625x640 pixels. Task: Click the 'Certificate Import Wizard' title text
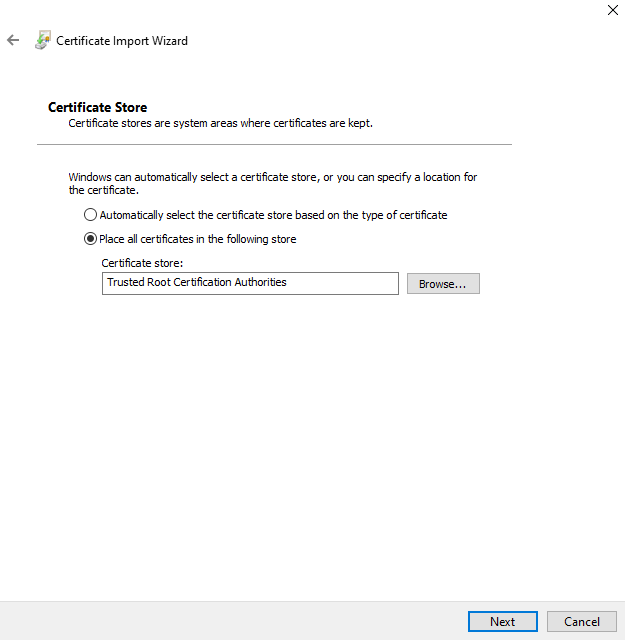[x=122, y=41]
